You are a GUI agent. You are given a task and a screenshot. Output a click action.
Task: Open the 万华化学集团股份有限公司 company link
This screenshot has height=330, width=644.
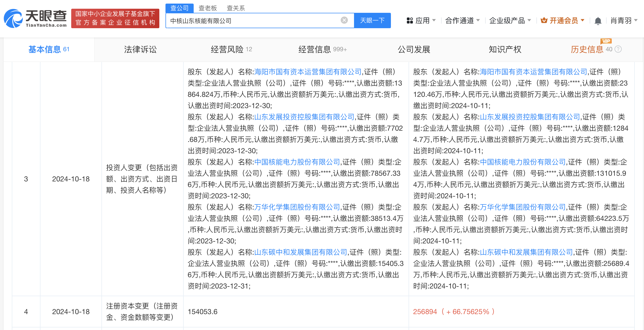pos(297,207)
